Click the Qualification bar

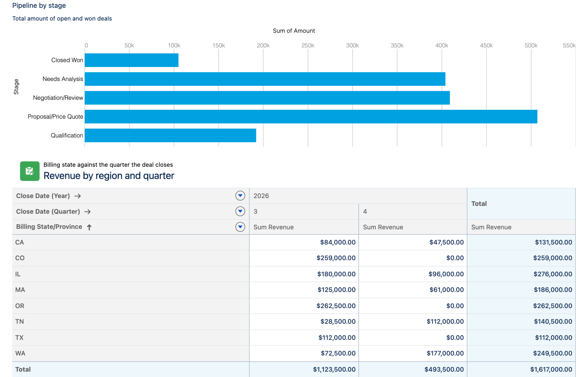170,135
